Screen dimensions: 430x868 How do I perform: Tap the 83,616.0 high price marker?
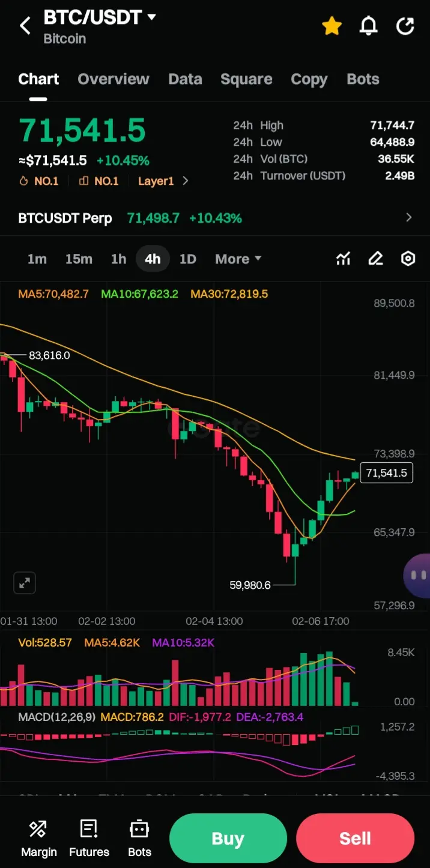tap(49, 355)
